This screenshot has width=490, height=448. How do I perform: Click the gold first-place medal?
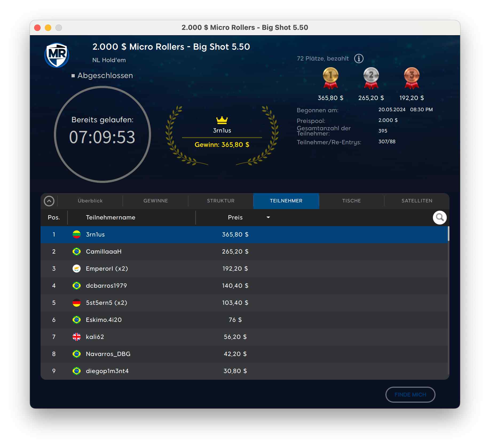[330, 78]
